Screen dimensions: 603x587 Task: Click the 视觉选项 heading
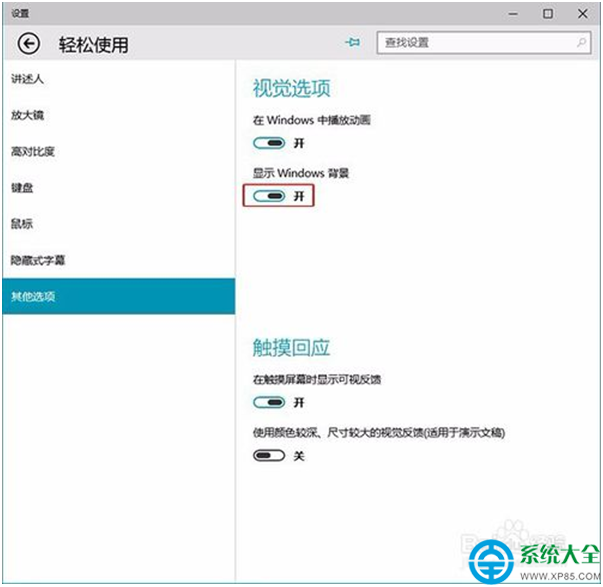point(292,88)
